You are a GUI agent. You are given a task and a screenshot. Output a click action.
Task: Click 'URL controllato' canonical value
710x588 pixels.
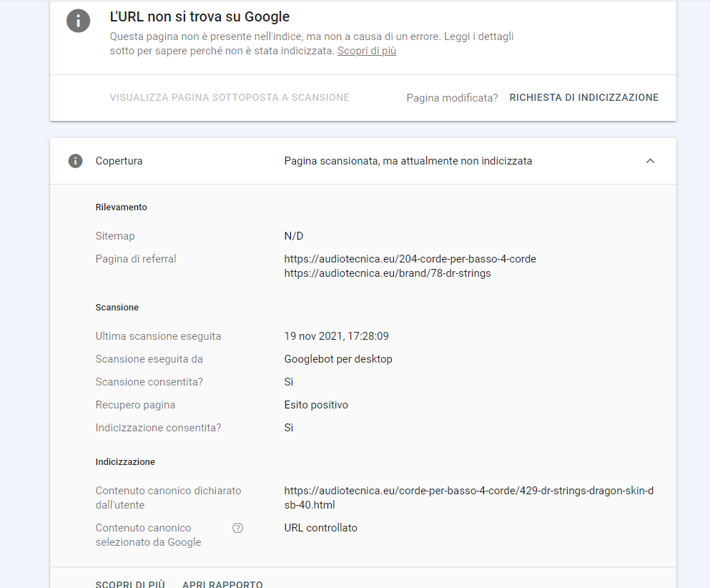(x=320, y=528)
